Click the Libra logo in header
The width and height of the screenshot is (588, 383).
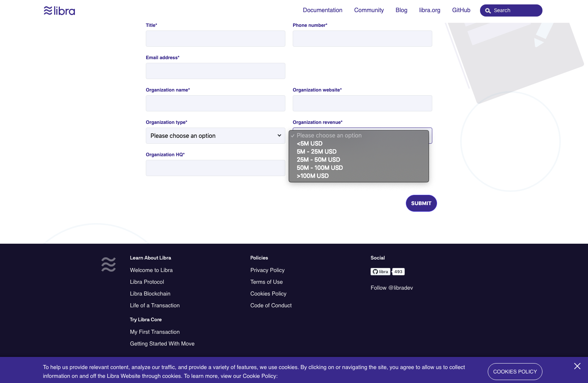coord(59,11)
